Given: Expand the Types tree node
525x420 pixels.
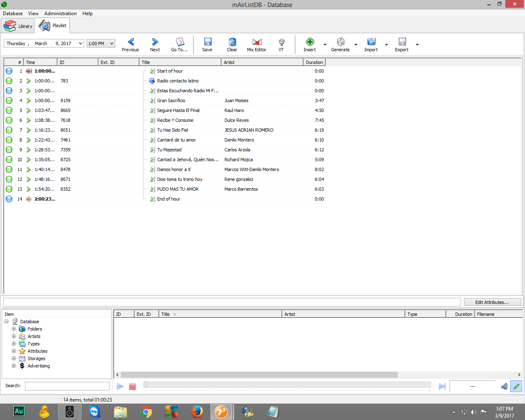Looking at the screenshot, I should coord(14,344).
